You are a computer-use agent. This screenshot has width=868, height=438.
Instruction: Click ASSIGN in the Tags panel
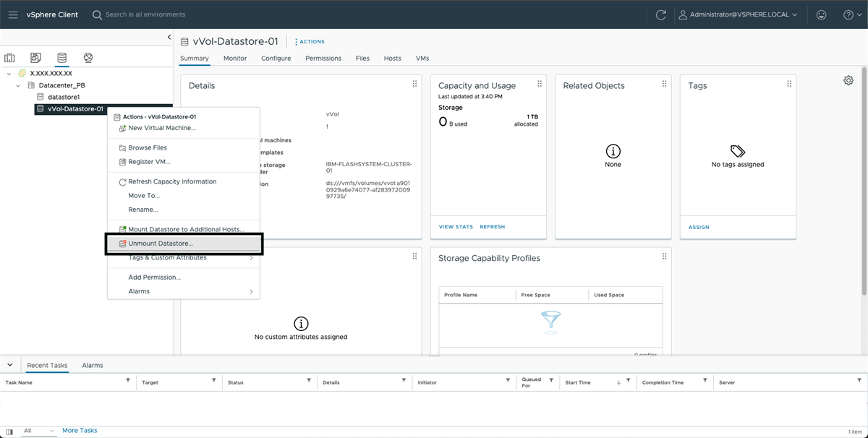[x=698, y=226]
